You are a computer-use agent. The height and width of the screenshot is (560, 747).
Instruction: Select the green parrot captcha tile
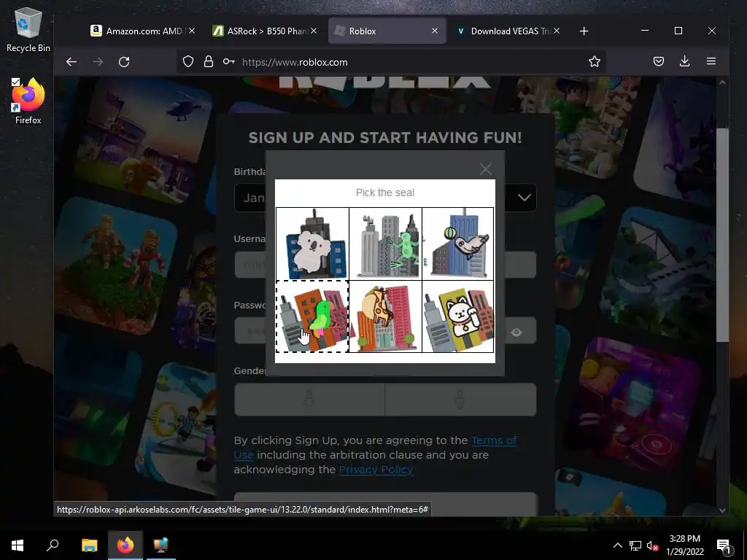tap(312, 316)
